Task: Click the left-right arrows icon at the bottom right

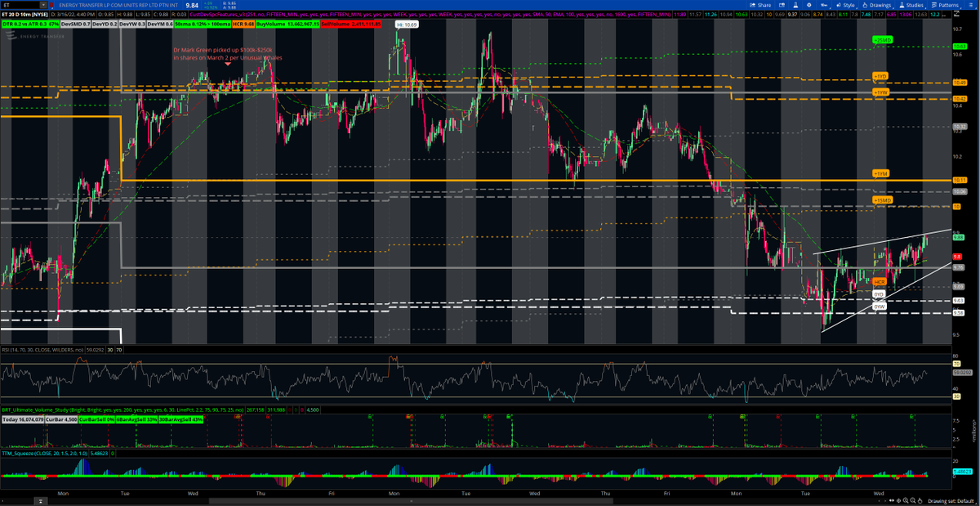Action: [x=892, y=501]
